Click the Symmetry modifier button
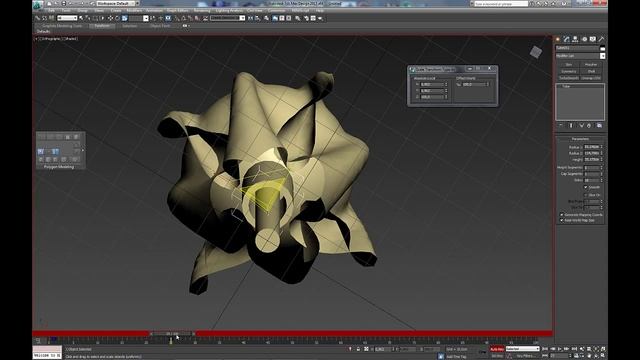Image resolution: width=640 pixels, height=360 pixels. pyautogui.click(x=569, y=71)
